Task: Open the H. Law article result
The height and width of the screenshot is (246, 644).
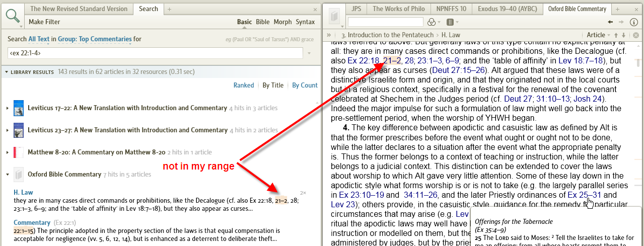Action: click(x=23, y=192)
